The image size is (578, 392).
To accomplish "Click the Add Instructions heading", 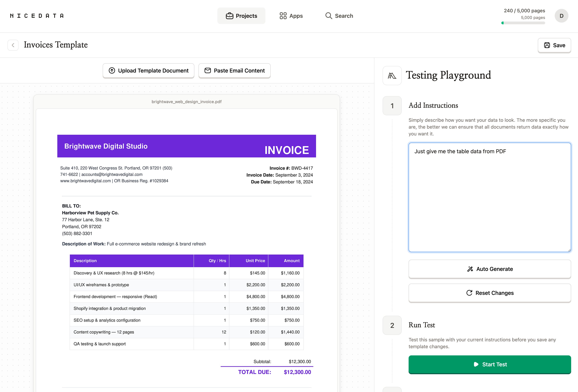I will tap(433, 105).
